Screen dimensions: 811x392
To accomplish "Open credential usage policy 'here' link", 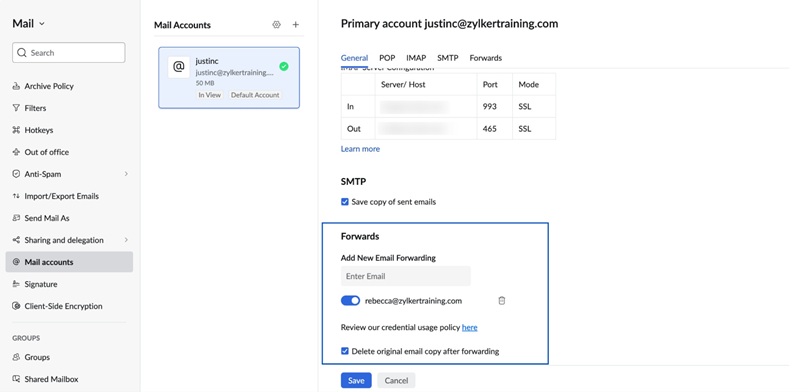I will point(470,327).
